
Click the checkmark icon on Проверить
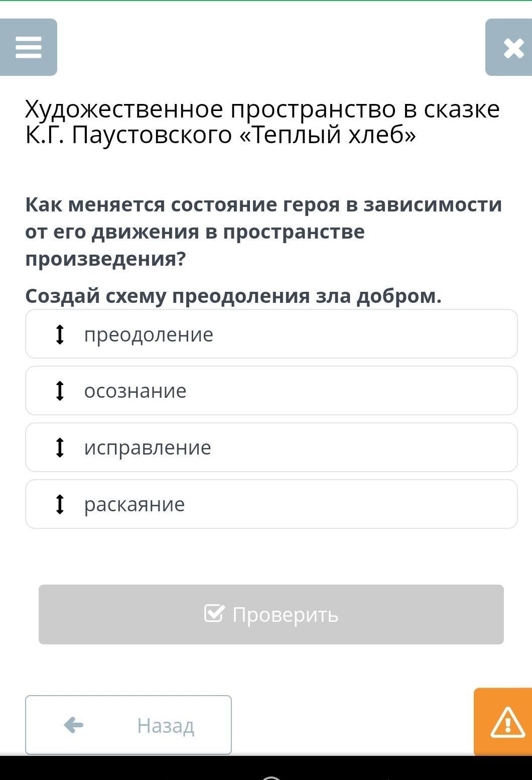214,613
